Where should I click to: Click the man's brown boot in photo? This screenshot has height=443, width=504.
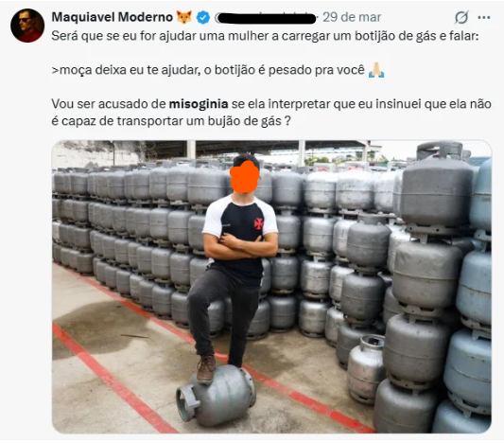pos(206,368)
